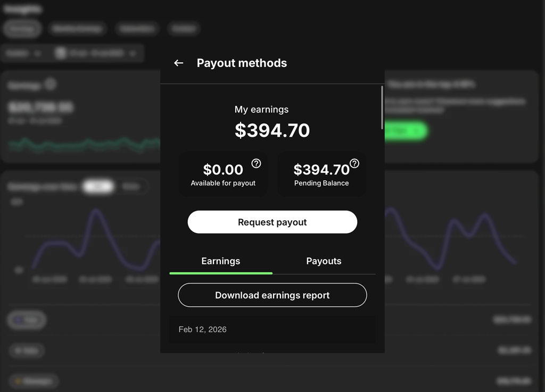Click avatar thumbnail in the blurred background dropdown
This screenshot has width=545, height=392.
(61, 53)
